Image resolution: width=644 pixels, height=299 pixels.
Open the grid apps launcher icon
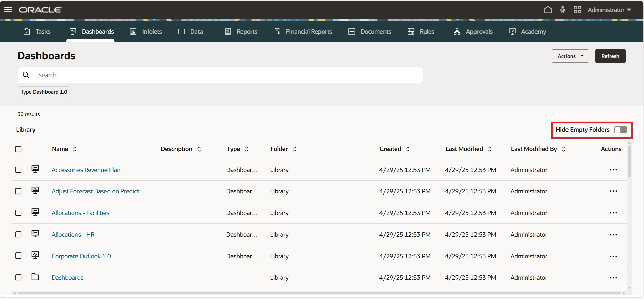577,10
